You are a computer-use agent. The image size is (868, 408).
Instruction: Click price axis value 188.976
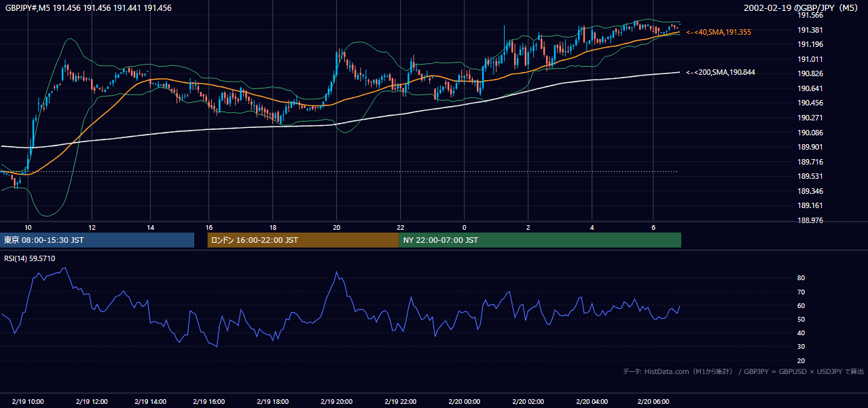(810, 220)
